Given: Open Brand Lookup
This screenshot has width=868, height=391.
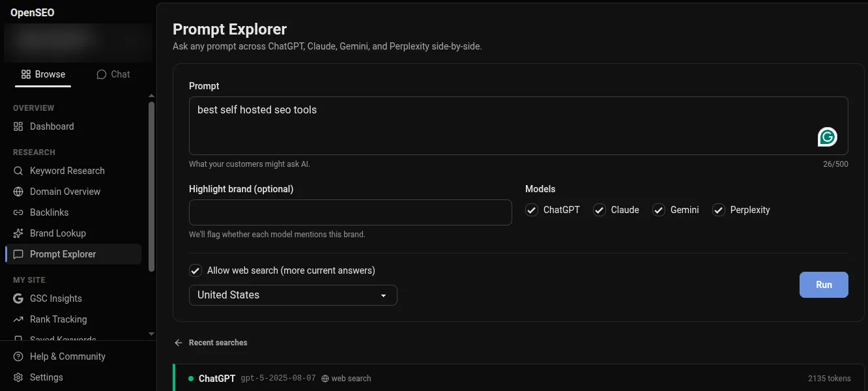Looking at the screenshot, I should [x=73, y=233].
